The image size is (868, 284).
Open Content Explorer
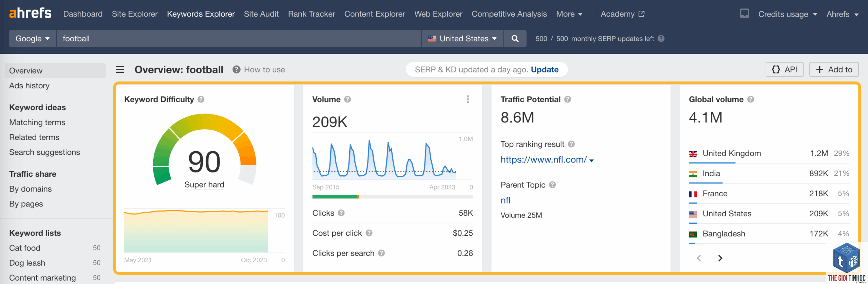coord(375,14)
